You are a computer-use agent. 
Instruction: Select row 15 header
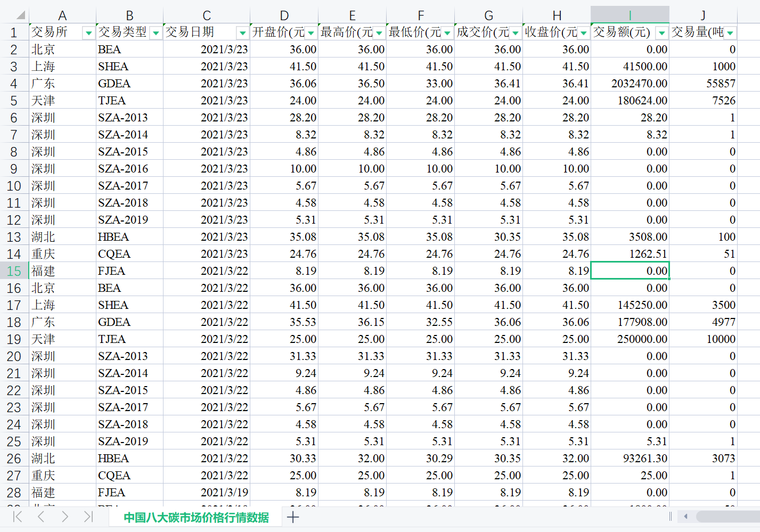14,271
